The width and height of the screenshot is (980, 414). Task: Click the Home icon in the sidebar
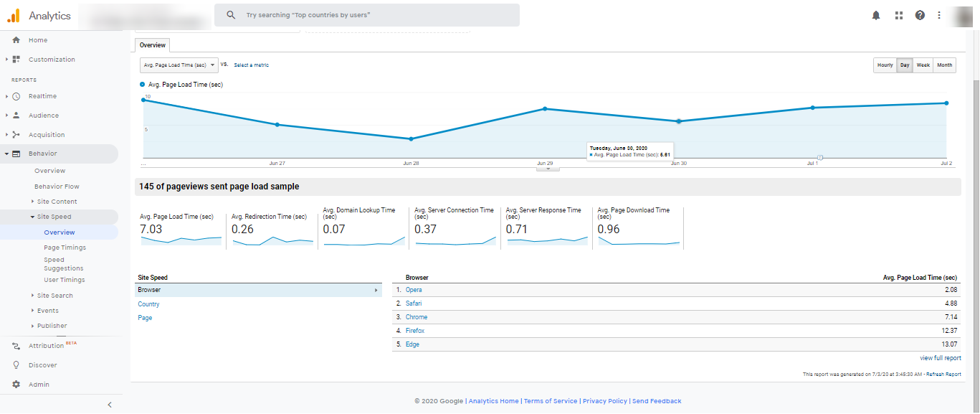tap(17, 40)
